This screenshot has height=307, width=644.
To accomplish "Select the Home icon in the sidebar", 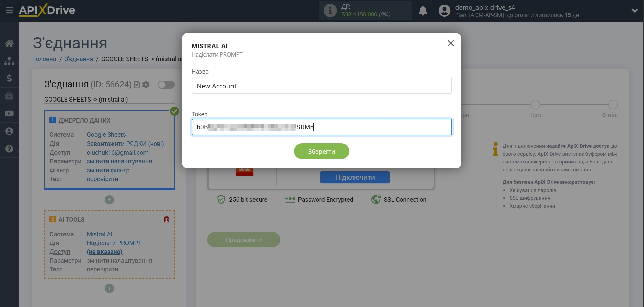I will tap(9, 43).
